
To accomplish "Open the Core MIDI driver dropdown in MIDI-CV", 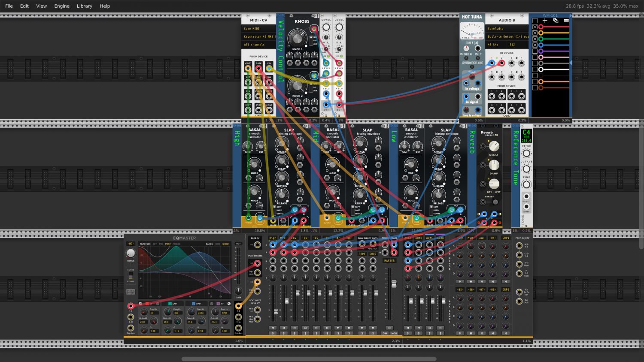I will point(258,29).
